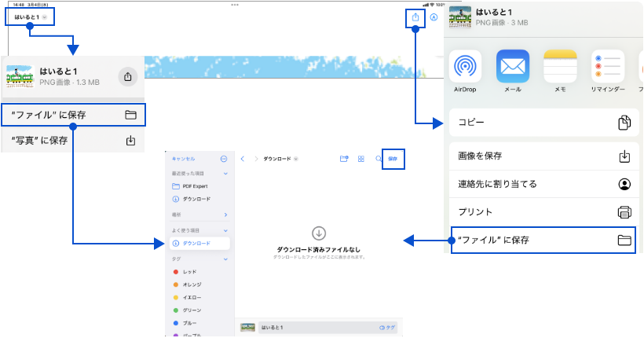Switch to grid view icon in file picker

point(361,159)
